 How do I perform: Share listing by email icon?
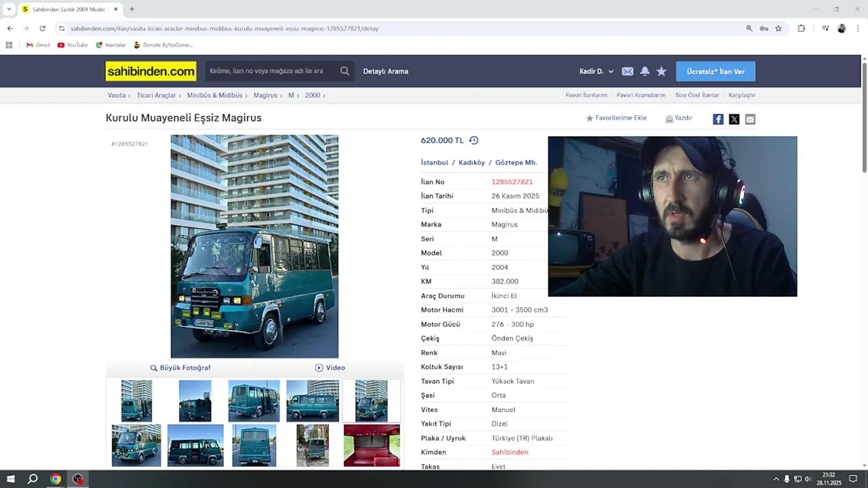pos(750,119)
